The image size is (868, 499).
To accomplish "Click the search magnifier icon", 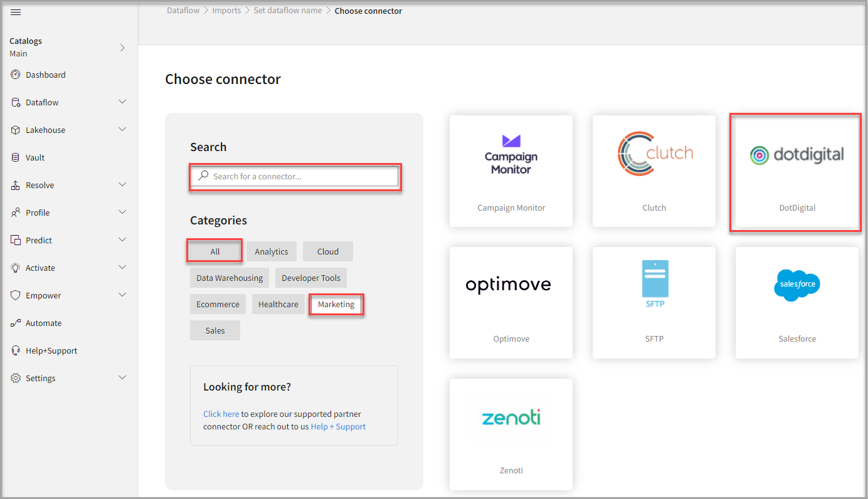I will (203, 176).
